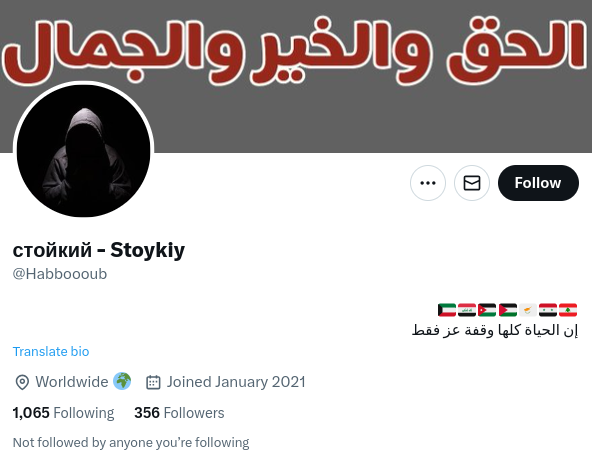The image size is (592, 468).
Task: Open the 1,065 Following list
Action: point(63,413)
